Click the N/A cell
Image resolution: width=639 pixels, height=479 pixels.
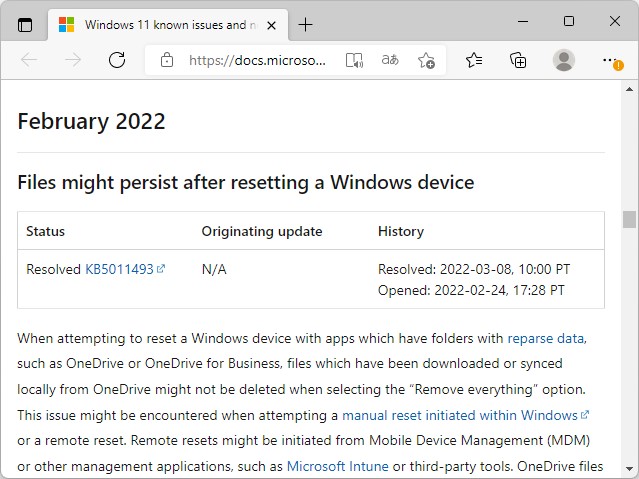[x=214, y=269]
